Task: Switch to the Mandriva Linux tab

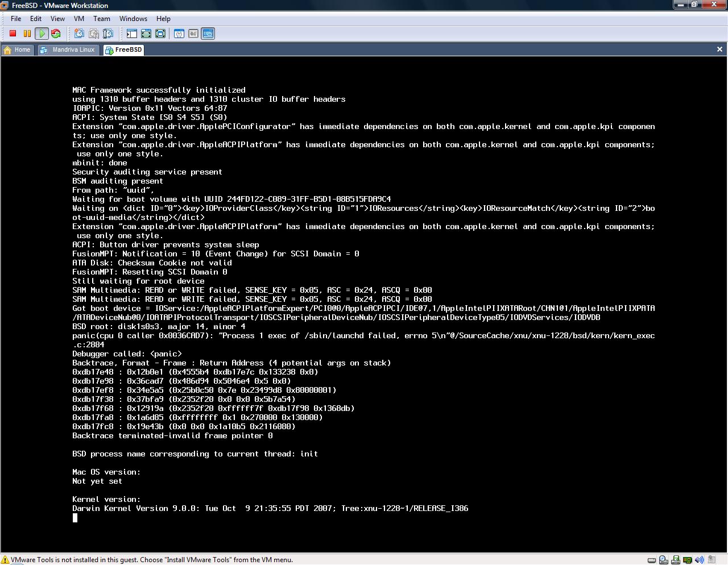Action: [x=68, y=50]
